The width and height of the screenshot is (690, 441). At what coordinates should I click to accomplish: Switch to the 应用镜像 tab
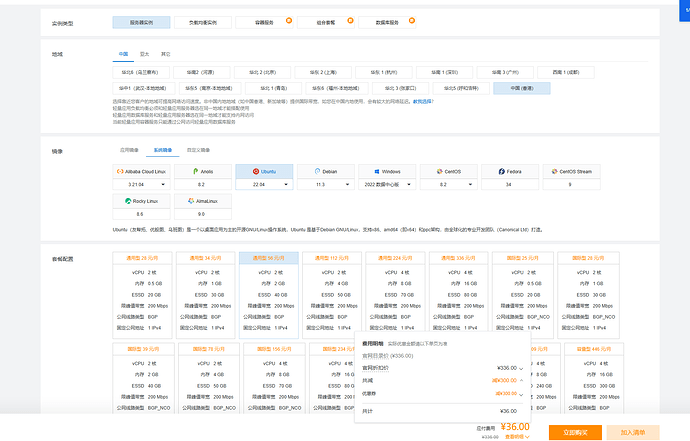click(x=129, y=150)
